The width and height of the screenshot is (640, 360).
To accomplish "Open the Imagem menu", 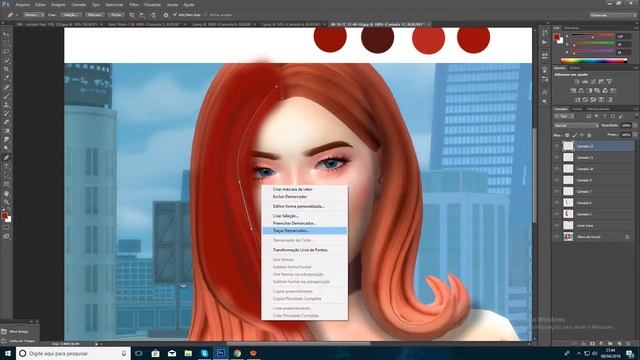I will 58,4.
